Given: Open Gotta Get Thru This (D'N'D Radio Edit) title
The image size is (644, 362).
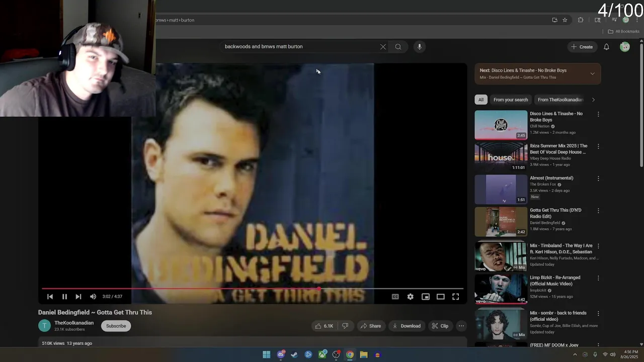Looking at the screenshot, I should coord(555,213).
